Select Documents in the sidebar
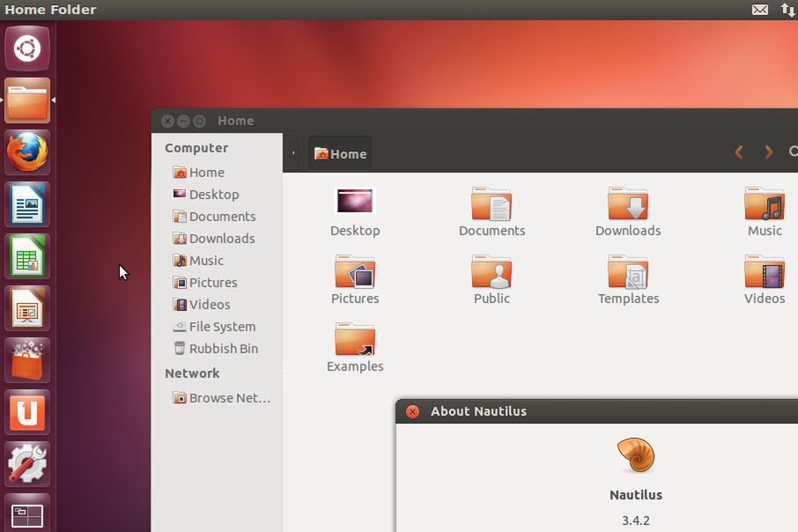The height and width of the screenshot is (532, 798). tap(214, 217)
